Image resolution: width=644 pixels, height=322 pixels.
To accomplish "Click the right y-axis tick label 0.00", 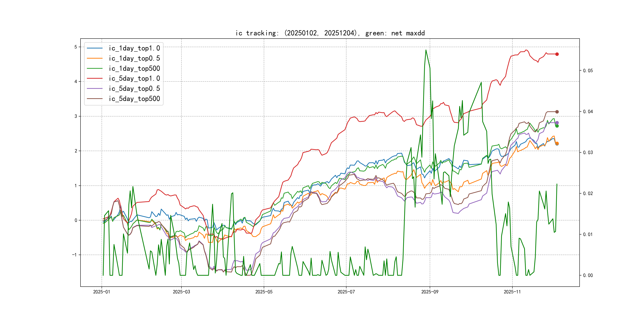I will point(588,275).
